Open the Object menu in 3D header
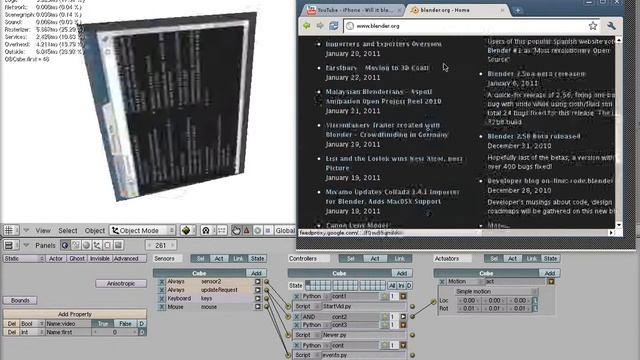The height and width of the screenshot is (360, 640). [x=95, y=231]
